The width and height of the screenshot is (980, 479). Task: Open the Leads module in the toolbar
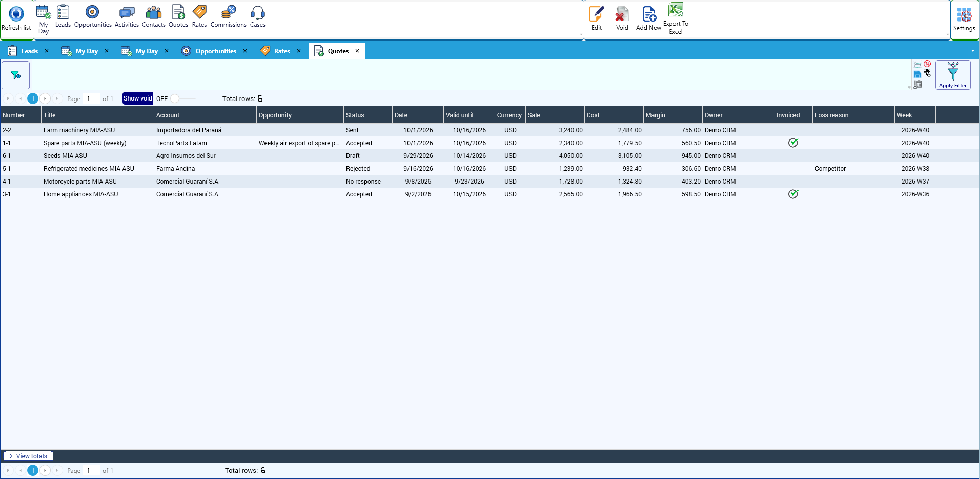tap(63, 16)
